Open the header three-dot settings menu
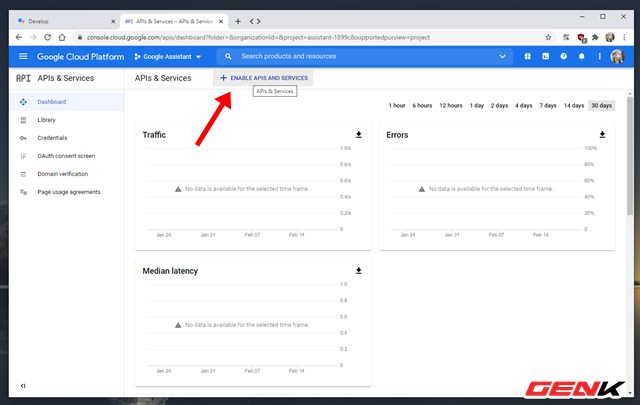The height and width of the screenshot is (405, 640). pos(599,56)
